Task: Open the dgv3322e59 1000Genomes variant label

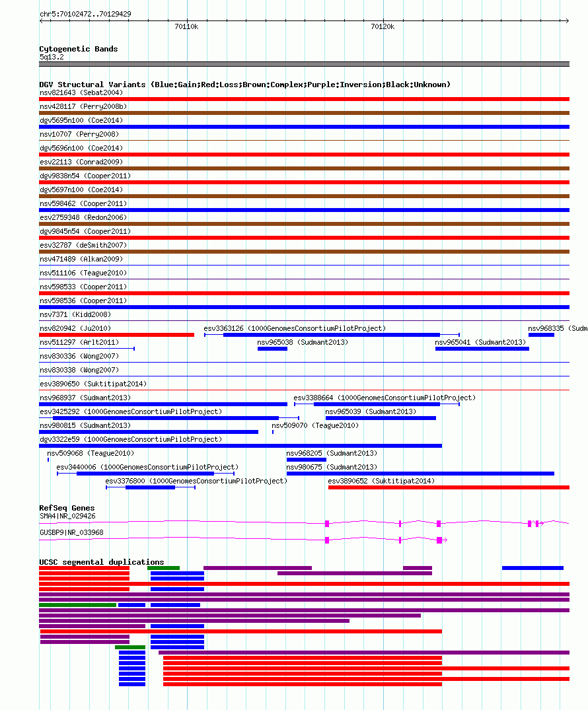Action: 131,439
